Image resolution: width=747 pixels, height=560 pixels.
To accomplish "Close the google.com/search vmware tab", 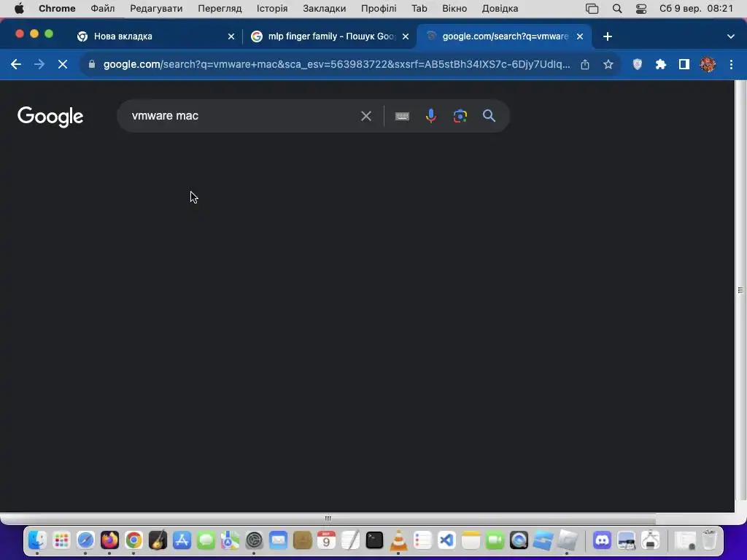I will 580,36.
